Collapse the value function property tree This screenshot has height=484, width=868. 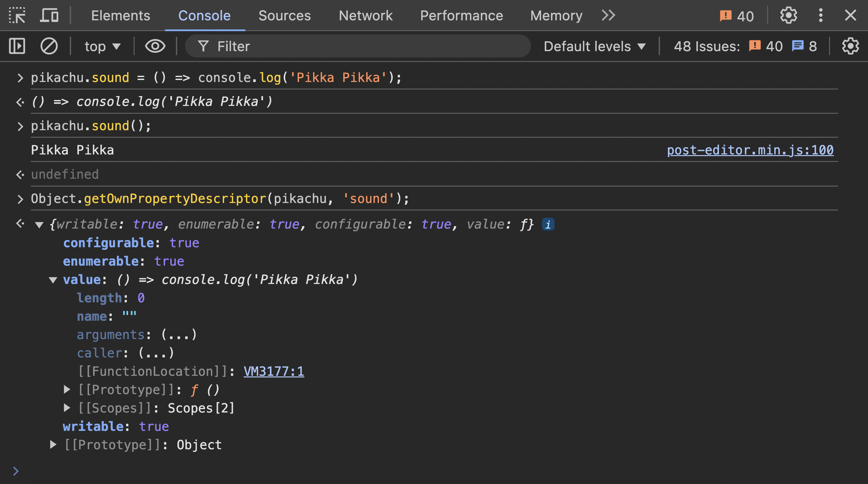click(53, 280)
